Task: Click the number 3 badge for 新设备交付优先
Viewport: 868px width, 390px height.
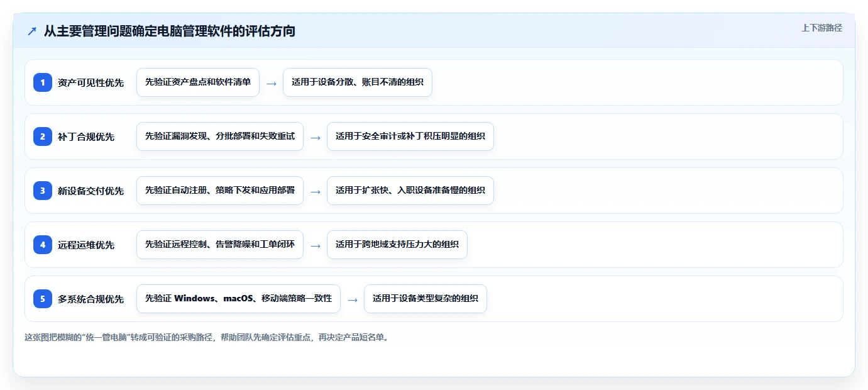Action: coord(43,191)
